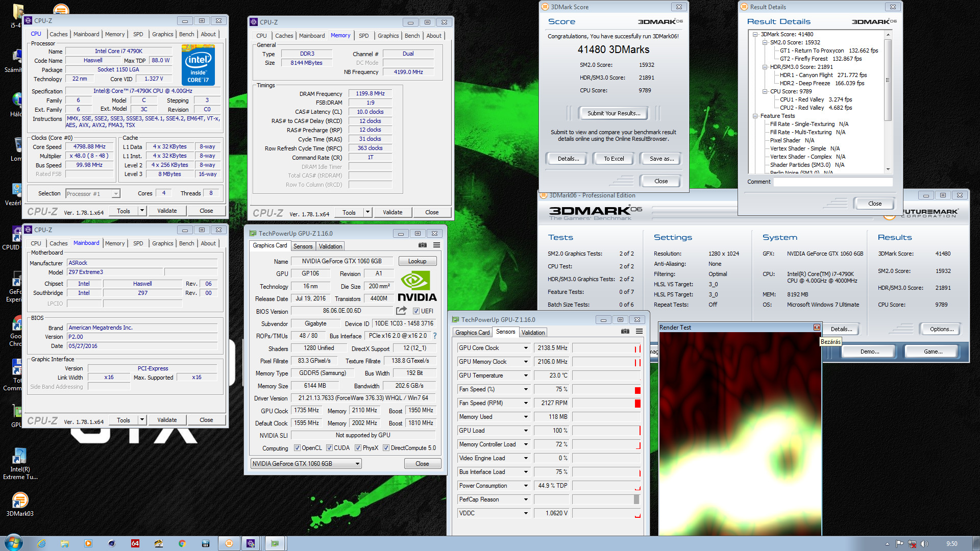Click the green GPU-Z taskbar button
980x551 pixels.
point(275,543)
